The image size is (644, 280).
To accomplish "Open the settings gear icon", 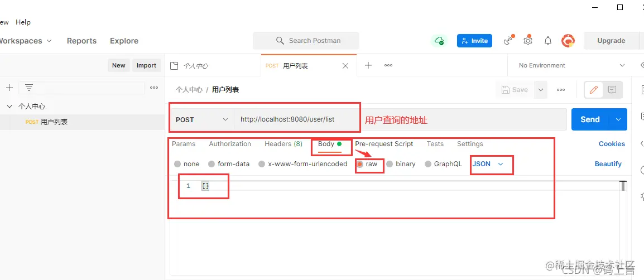I will pos(528,41).
